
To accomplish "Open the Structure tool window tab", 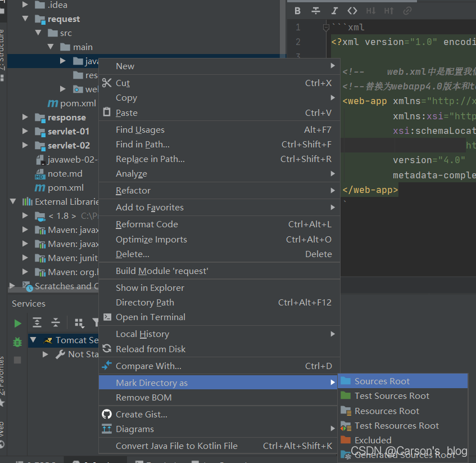I will (2, 50).
